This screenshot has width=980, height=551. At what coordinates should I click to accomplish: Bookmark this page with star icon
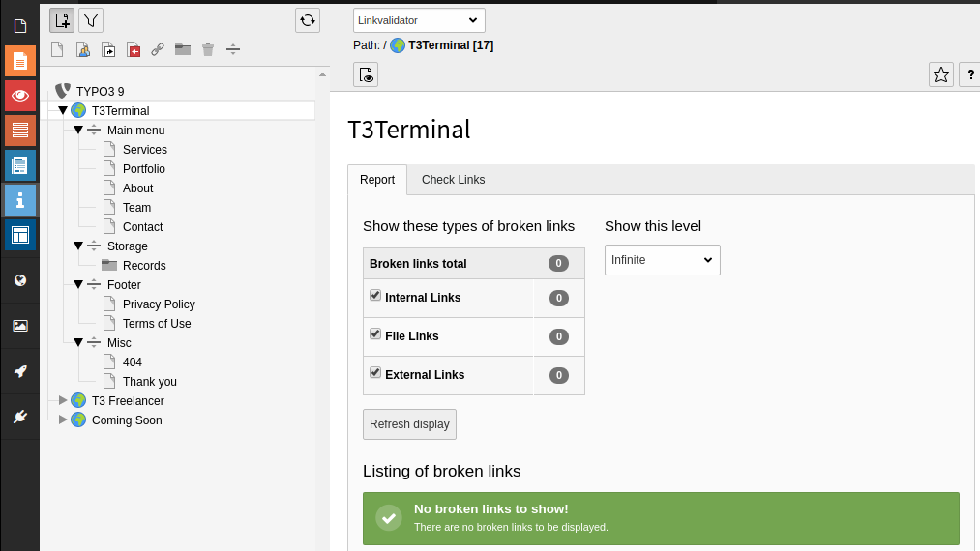click(x=940, y=75)
